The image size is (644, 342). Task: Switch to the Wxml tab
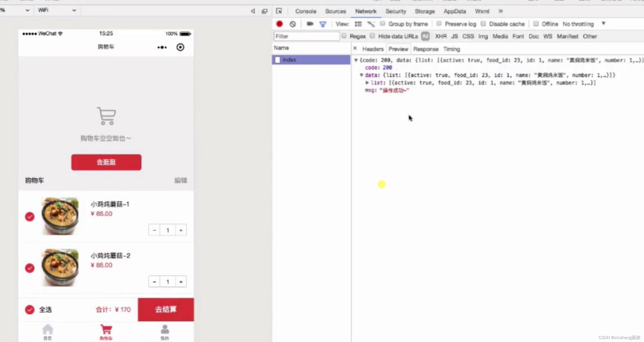click(482, 11)
